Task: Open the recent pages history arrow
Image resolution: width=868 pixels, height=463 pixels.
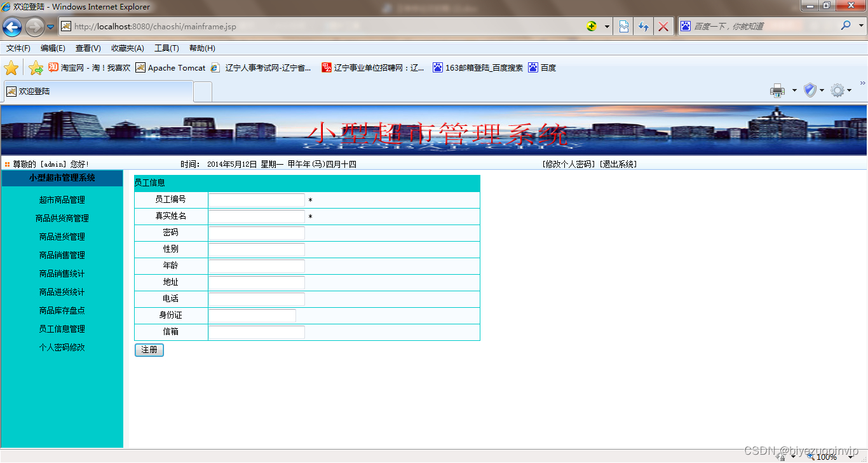Action: [x=51, y=27]
